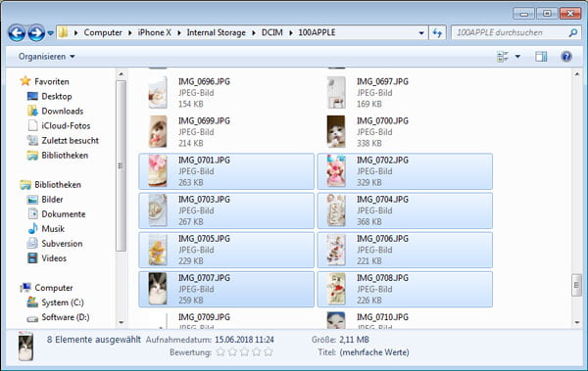Select the IMG_0699.JPG cat thumbnail
The image size is (588, 371).
point(158,131)
